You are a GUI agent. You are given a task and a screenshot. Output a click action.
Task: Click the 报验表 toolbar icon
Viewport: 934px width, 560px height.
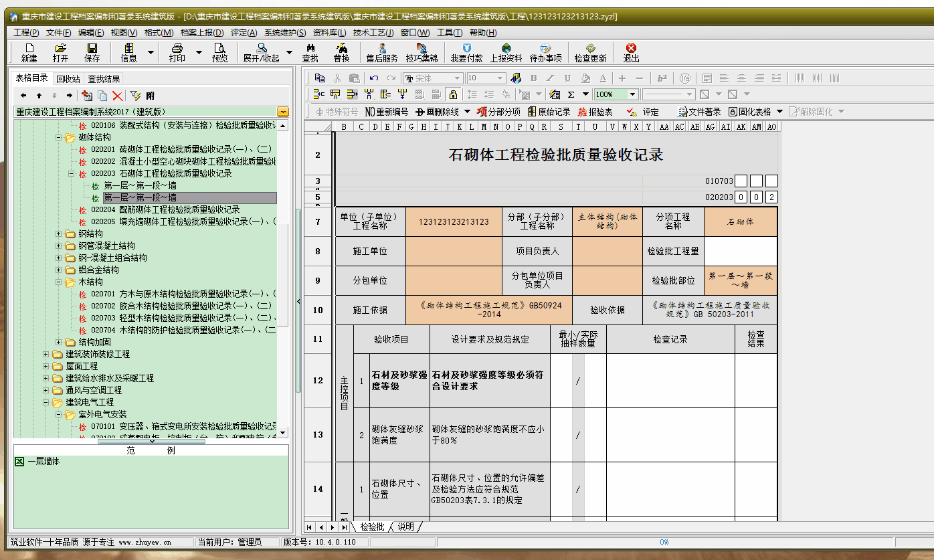click(x=595, y=112)
